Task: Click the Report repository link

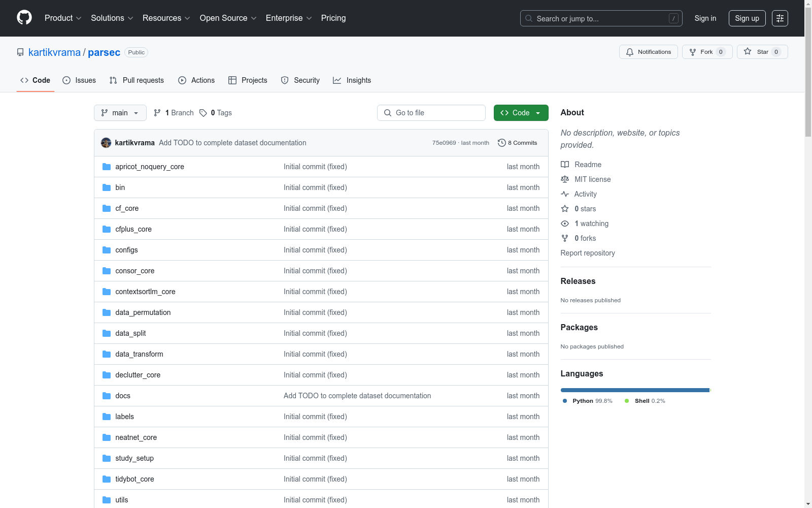Action: coord(588,253)
